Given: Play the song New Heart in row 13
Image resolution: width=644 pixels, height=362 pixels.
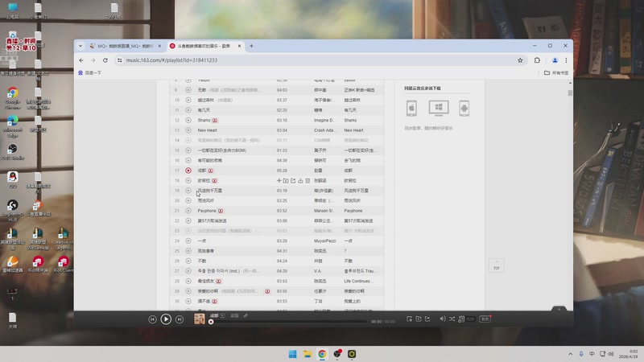Looking at the screenshot, I should coord(188,130).
